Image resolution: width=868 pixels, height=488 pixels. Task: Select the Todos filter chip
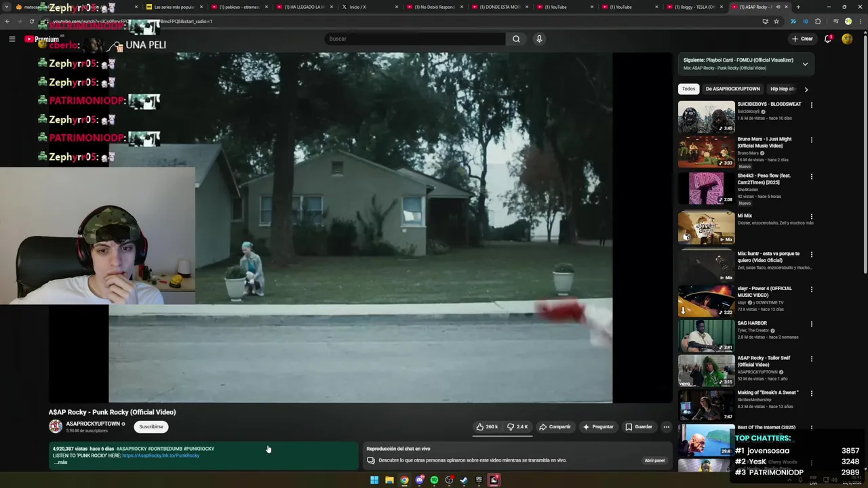pos(688,89)
